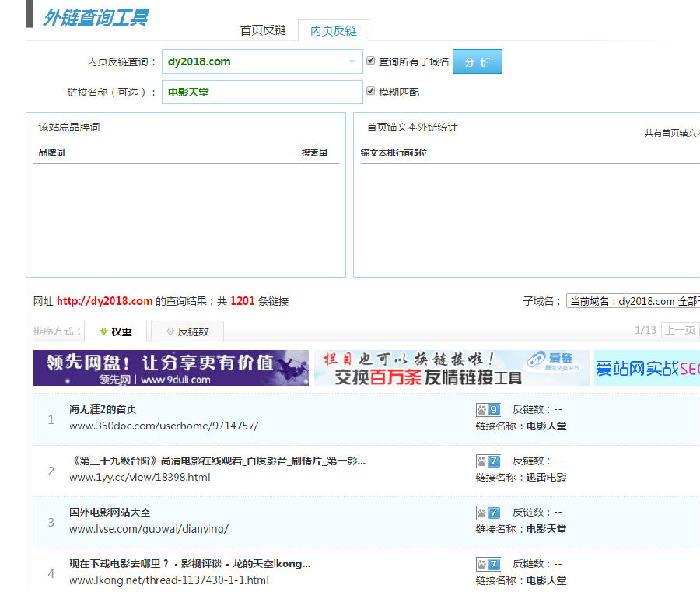Open the 第二十九级台阶 result title
The image size is (700, 592).
[218, 461]
